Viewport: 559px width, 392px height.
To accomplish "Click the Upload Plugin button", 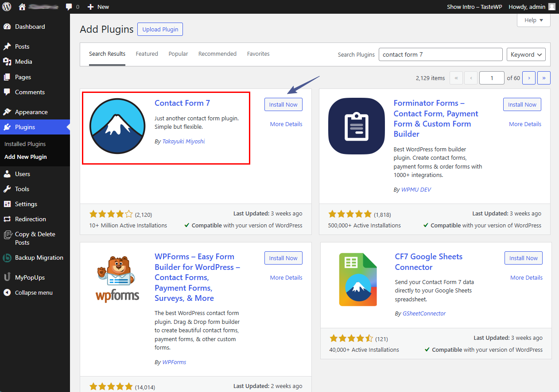I will pos(160,30).
